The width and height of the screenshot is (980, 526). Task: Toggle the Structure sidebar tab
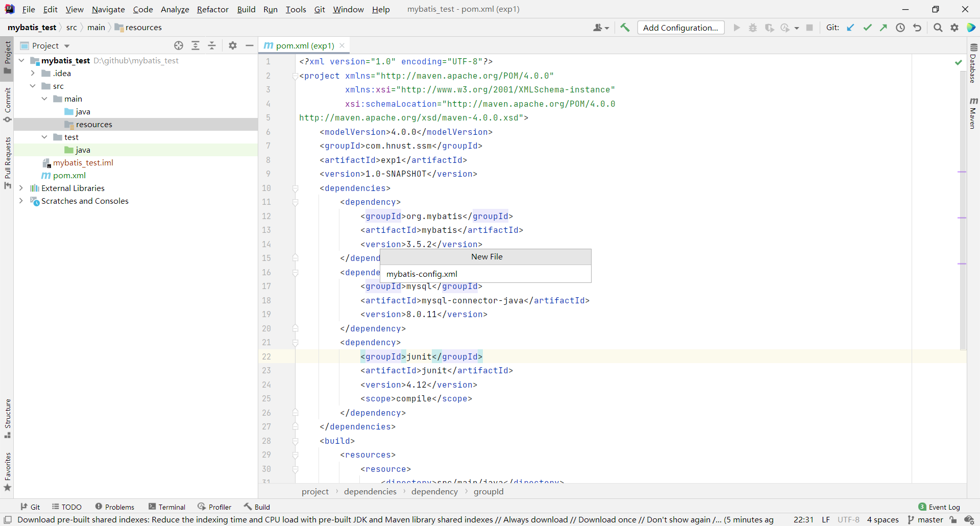pyautogui.click(x=7, y=418)
